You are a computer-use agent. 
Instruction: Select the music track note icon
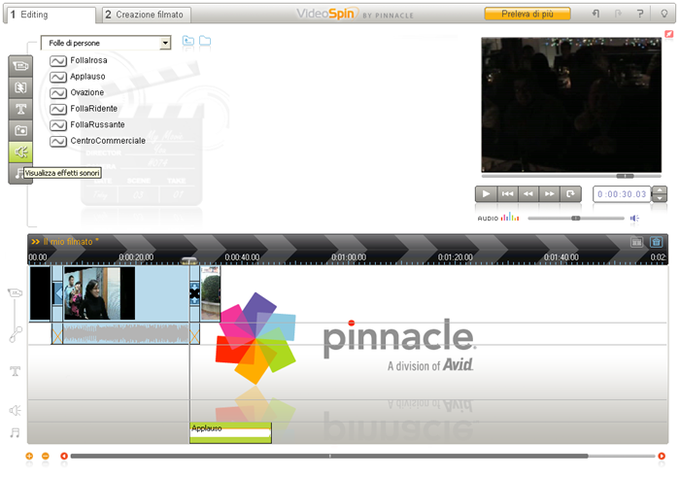click(15, 432)
